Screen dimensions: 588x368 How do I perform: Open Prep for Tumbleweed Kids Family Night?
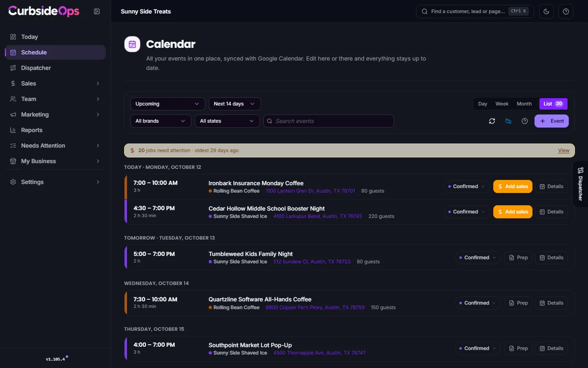518,258
